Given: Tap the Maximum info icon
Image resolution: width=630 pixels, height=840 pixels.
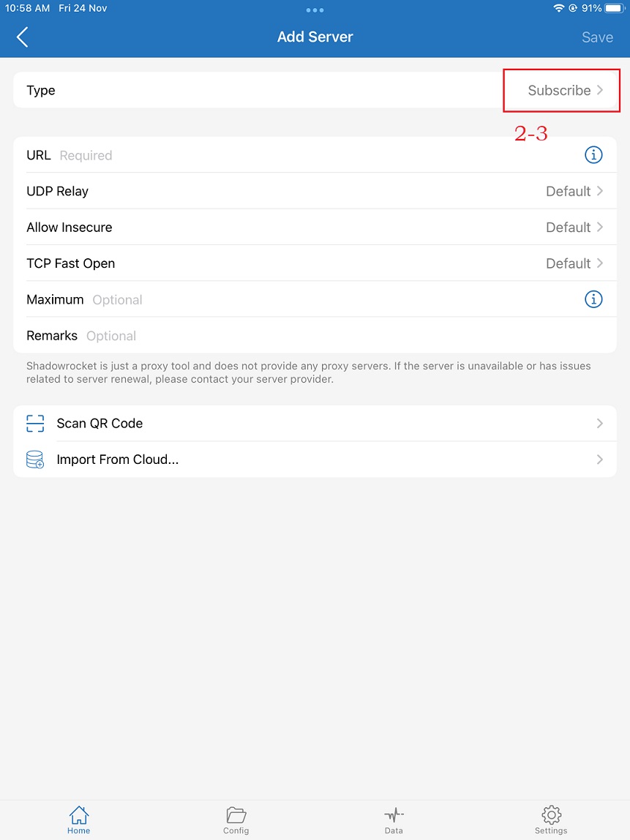Looking at the screenshot, I should click(x=593, y=299).
